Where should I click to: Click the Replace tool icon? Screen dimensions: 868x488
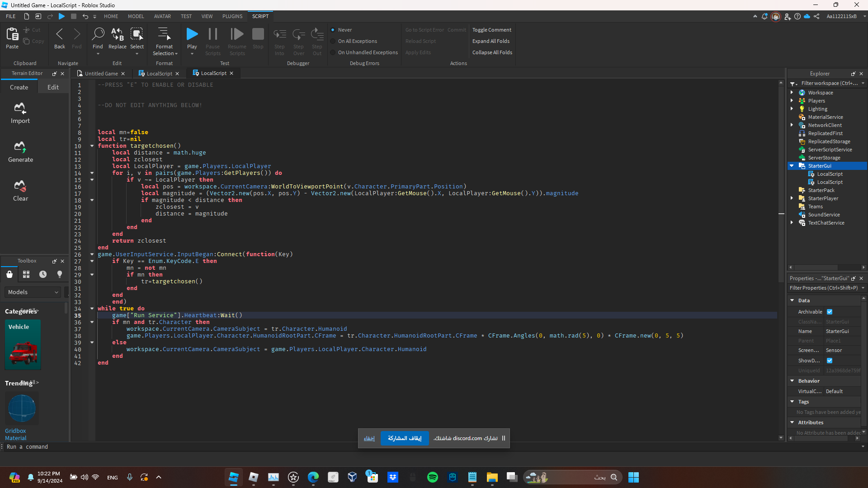(x=118, y=34)
